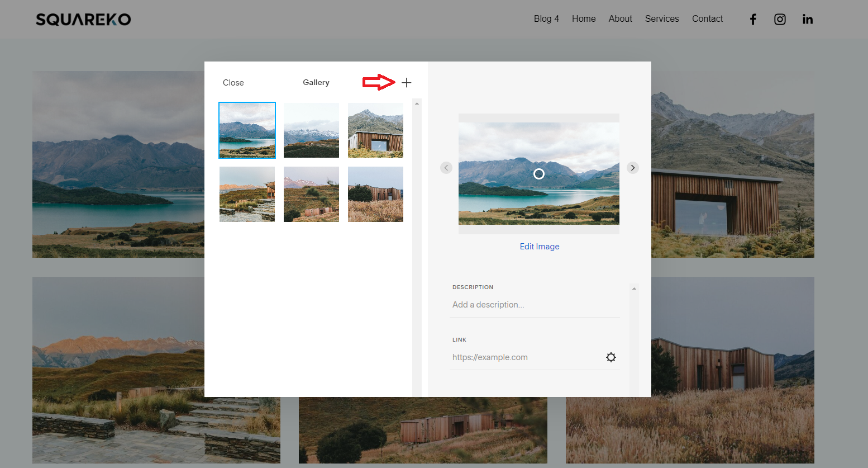This screenshot has width=868, height=468.
Task: Open the Instagram icon in the header
Action: tap(780, 18)
